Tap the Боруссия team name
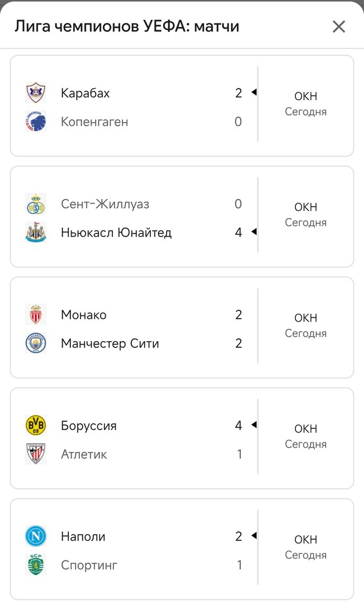Viewport: 364px width, 604px height. [88, 426]
